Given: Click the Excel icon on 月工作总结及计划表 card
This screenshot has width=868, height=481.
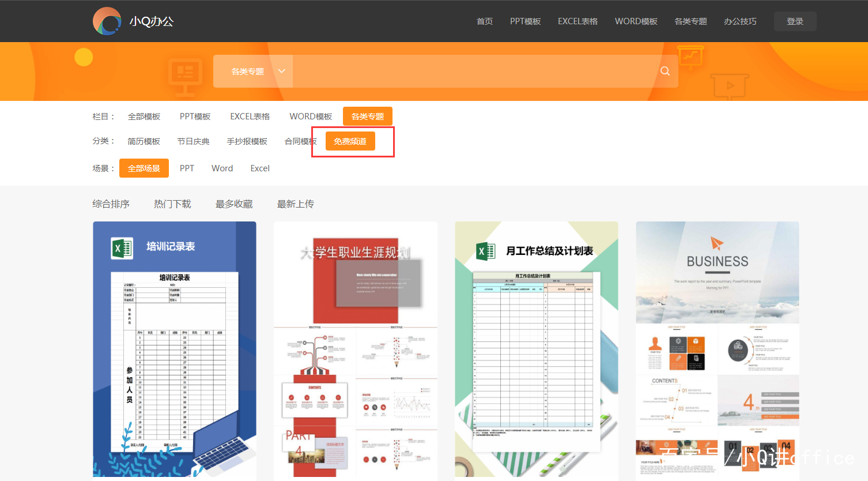Looking at the screenshot, I should click(486, 251).
